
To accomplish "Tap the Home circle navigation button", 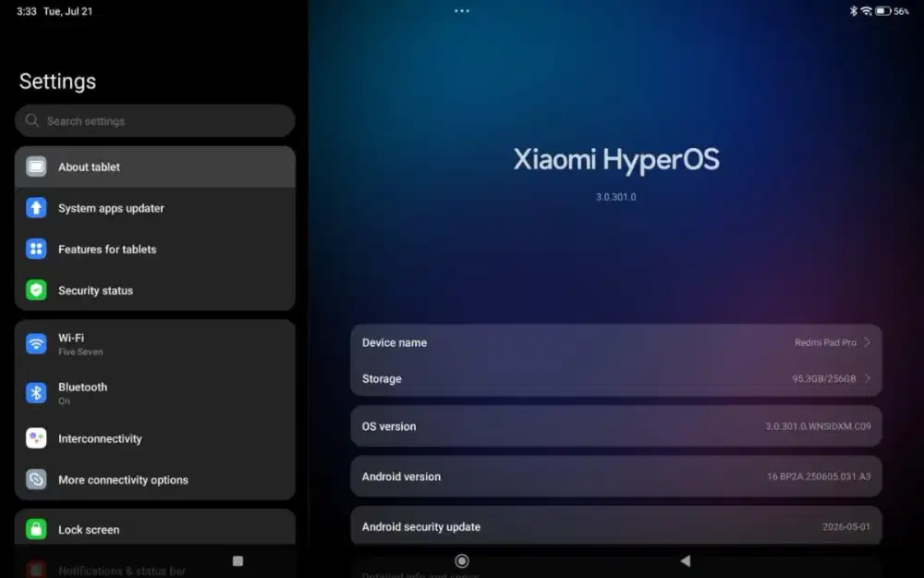I will click(x=462, y=561).
